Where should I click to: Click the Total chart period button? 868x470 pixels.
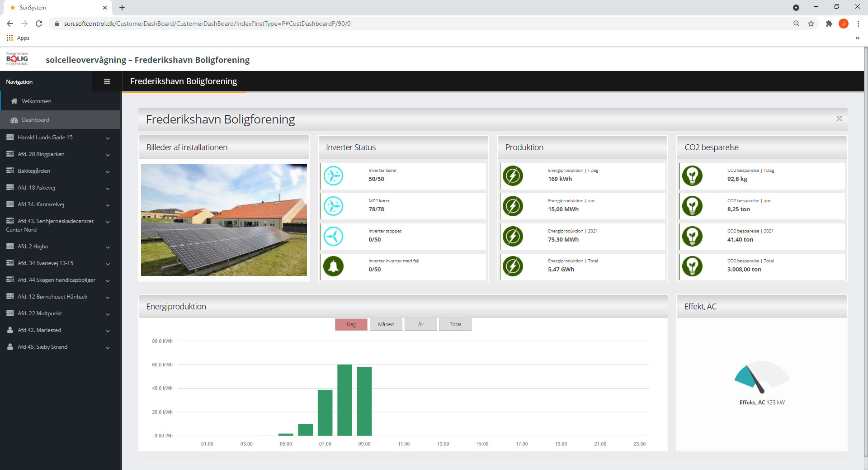click(455, 324)
